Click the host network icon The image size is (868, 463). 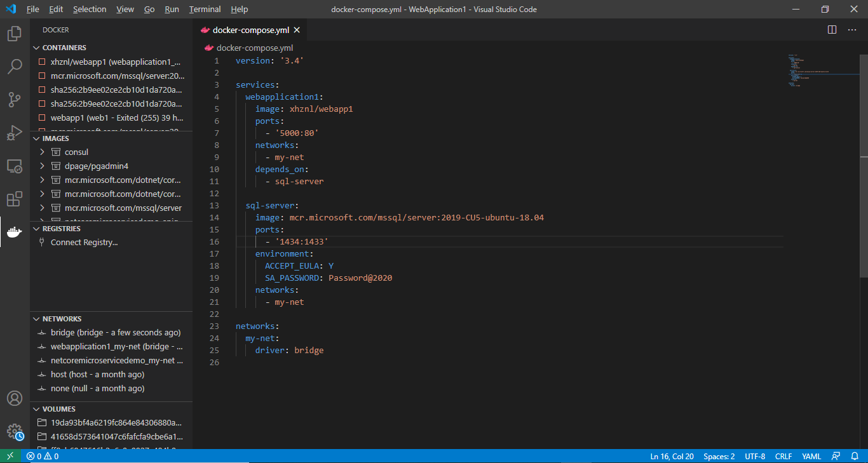pyautogui.click(x=42, y=374)
